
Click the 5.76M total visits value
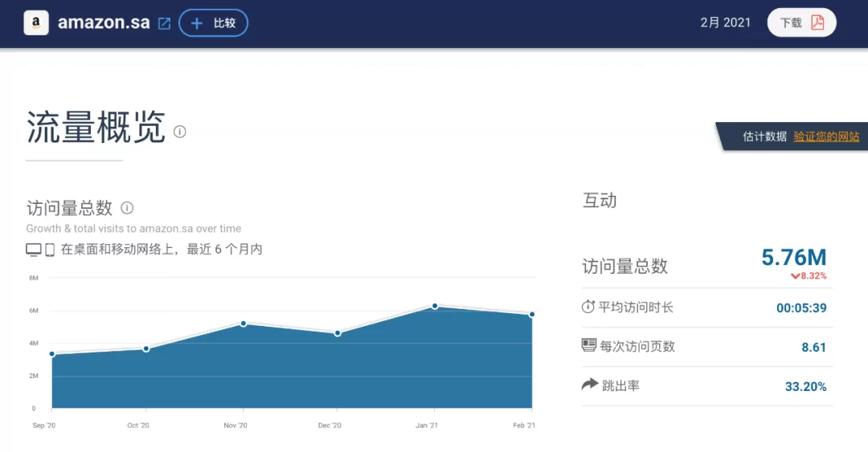[x=794, y=257]
